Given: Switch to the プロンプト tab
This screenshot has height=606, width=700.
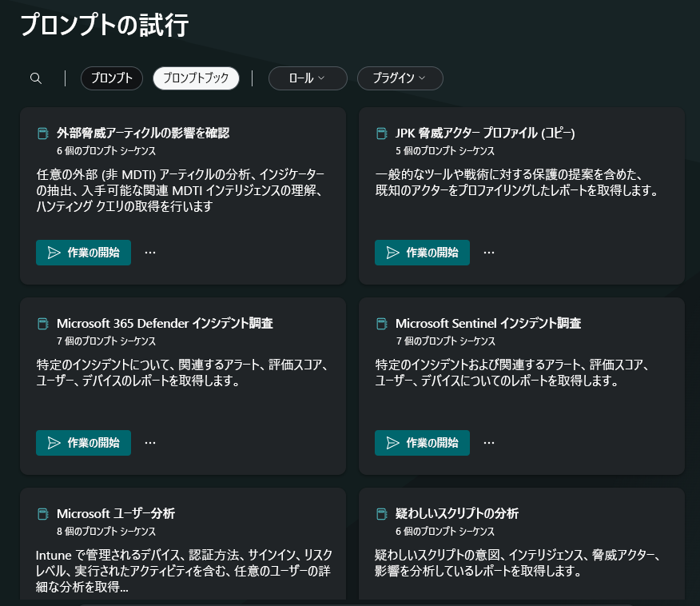Looking at the screenshot, I should point(111,78).
